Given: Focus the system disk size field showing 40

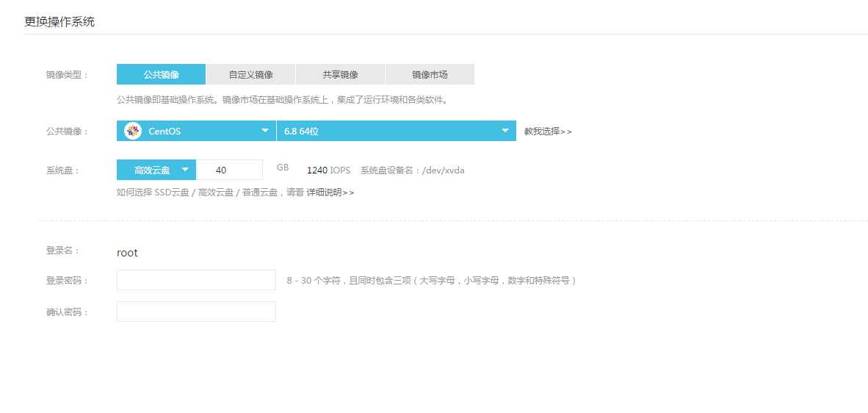Looking at the screenshot, I should [229, 170].
